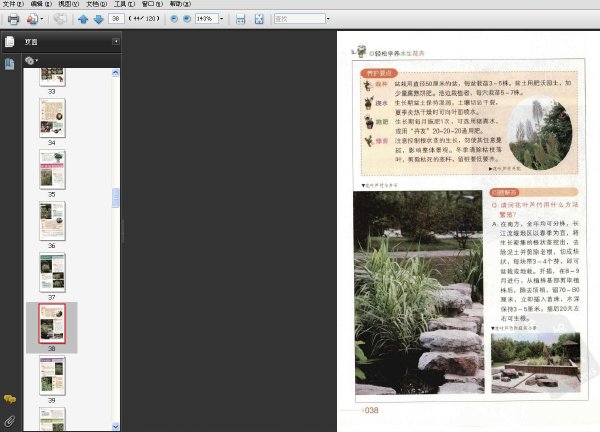Collapse the pages panel with arrow button
Image resolution: width=600 pixels, height=432 pixels.
(x=116, y=41)
